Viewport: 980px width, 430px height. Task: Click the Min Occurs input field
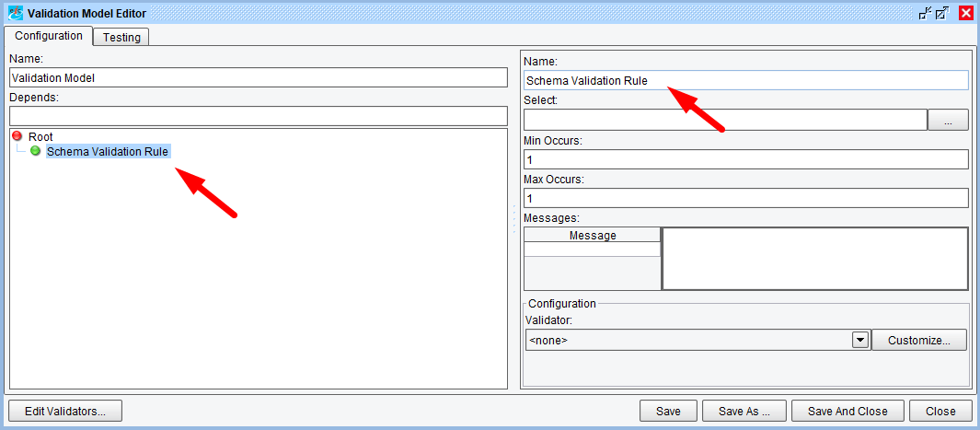[x=745, y=159]
